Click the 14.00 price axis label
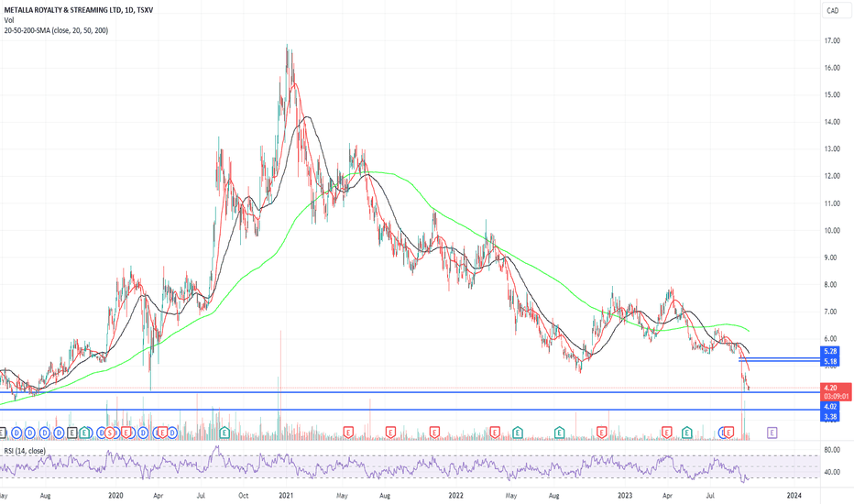The width and height of the screenshot is (854, 504). [832, 122]
